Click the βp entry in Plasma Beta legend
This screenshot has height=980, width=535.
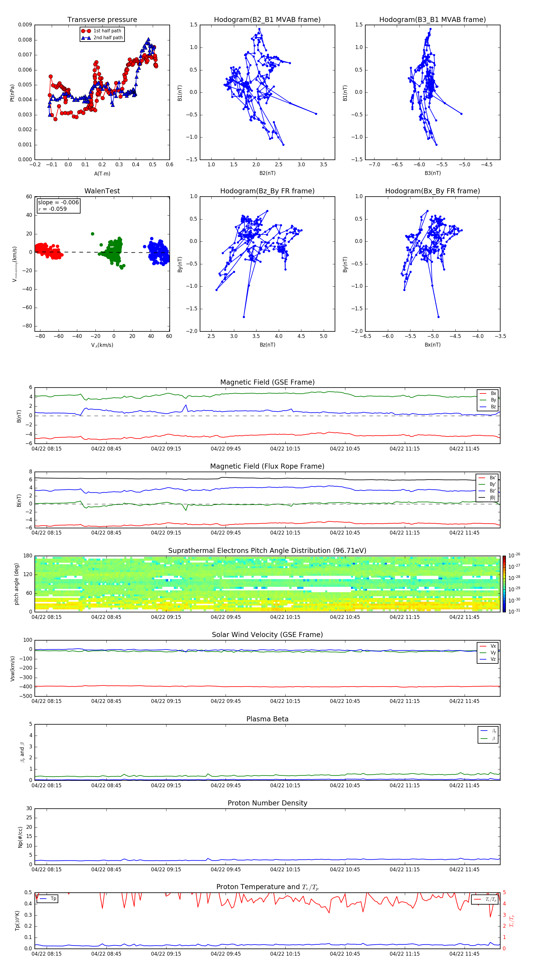point(489,731)
